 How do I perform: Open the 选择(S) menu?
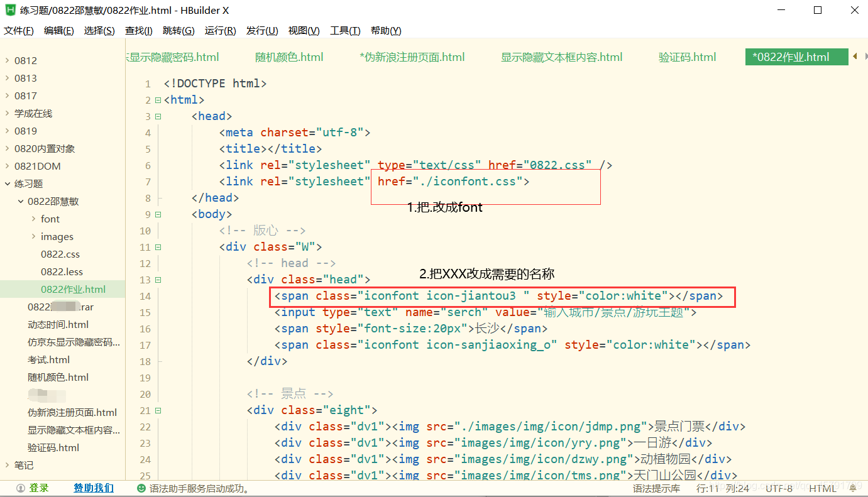point(99,31)
